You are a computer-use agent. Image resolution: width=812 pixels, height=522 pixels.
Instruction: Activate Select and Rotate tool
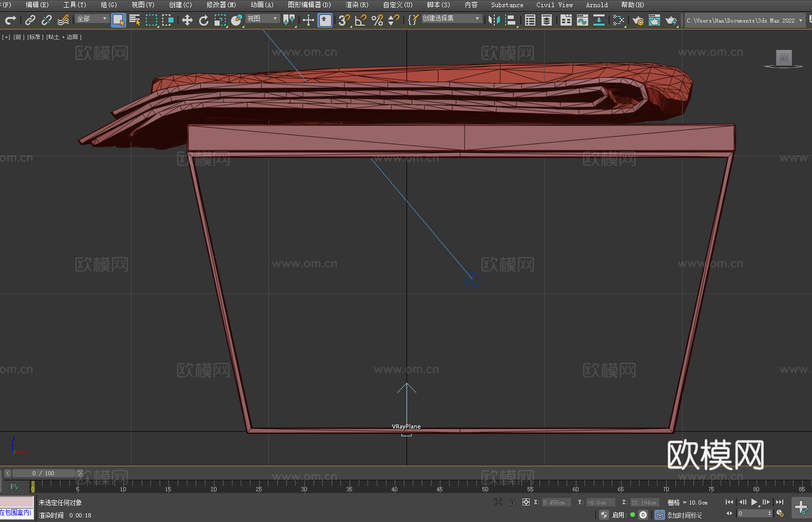(204, 20)
